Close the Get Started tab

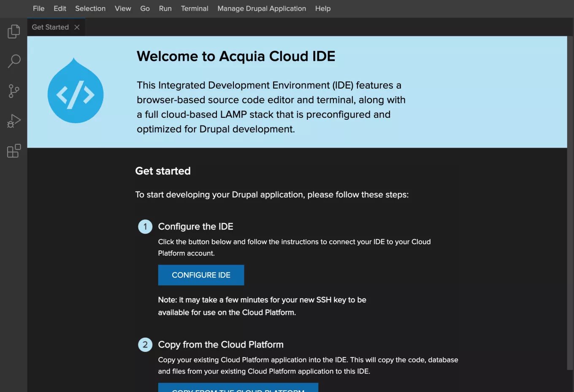(x=77, y=27)
